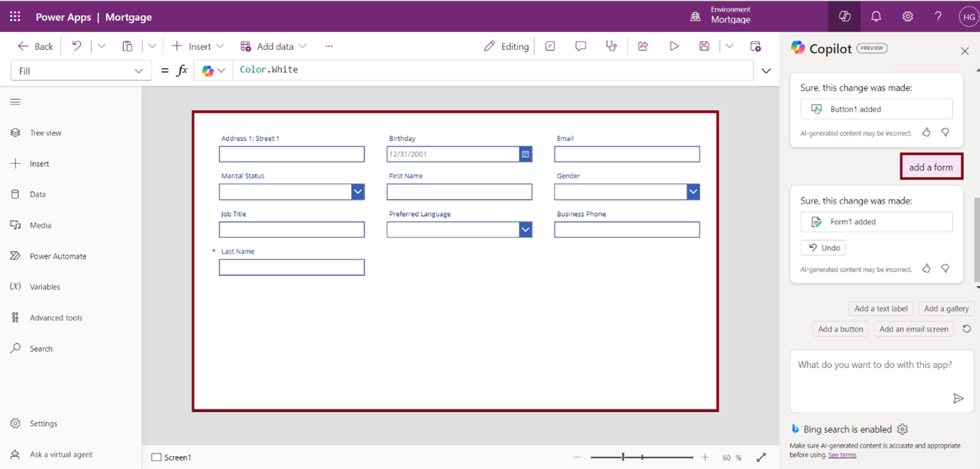Open the Comments icon in toolbar
Viewport: 980px width, 469px height.
[580, 46]
